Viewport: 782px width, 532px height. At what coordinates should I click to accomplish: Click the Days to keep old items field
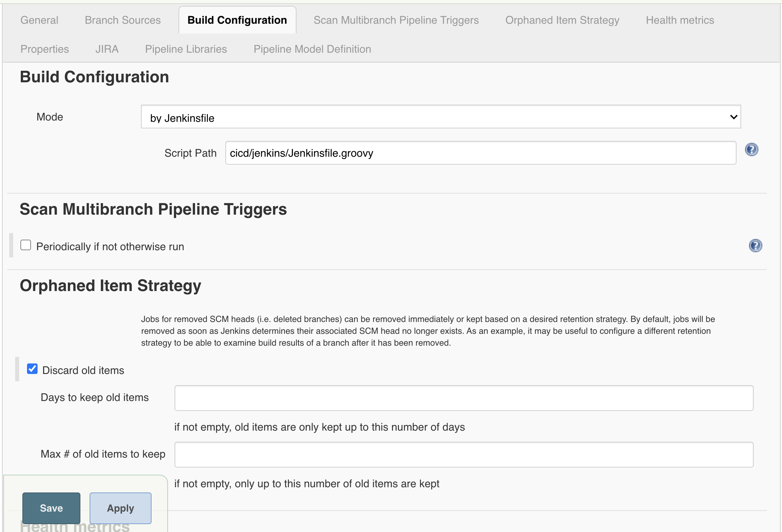pyautogui.click(x=464, y=398)
